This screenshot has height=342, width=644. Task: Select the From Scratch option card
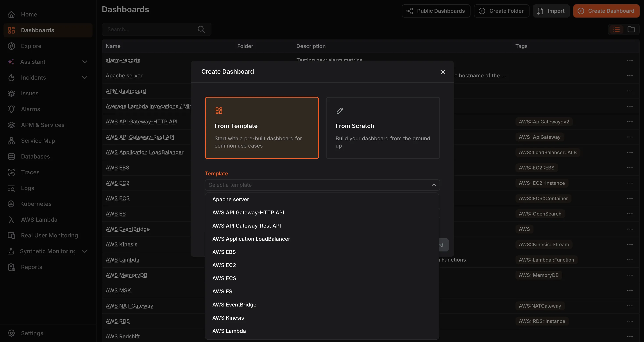[383, 128]
